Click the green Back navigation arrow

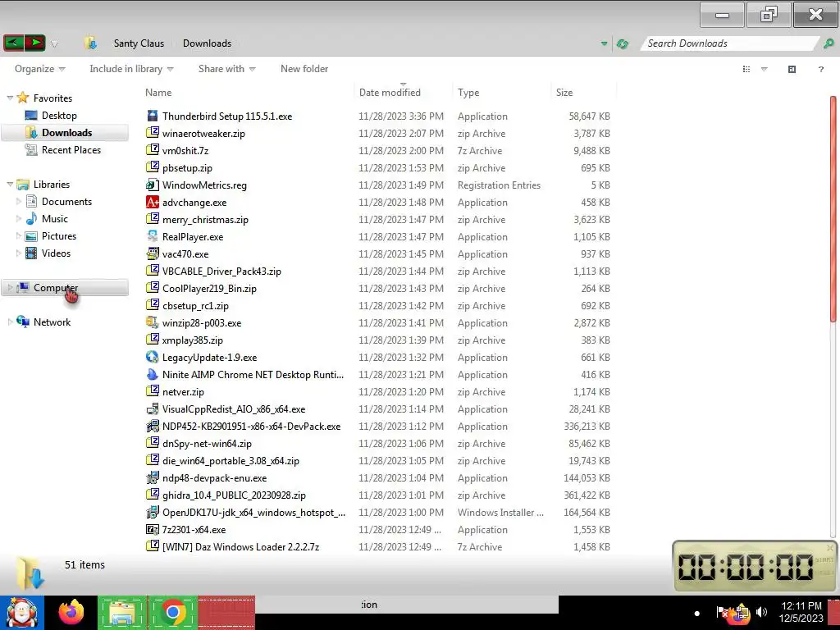13,43
